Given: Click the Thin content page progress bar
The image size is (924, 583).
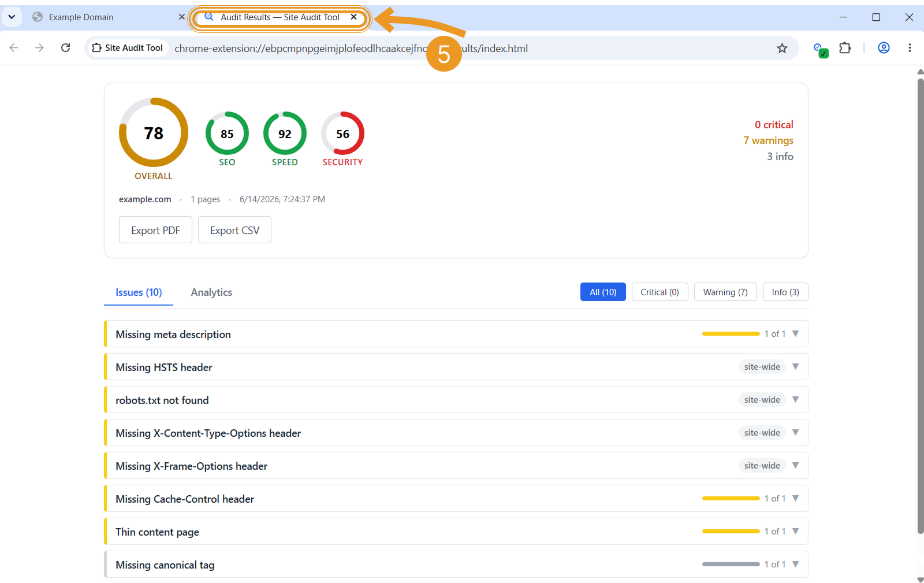Looking at the screenshot, I should (x=731, y=532).
